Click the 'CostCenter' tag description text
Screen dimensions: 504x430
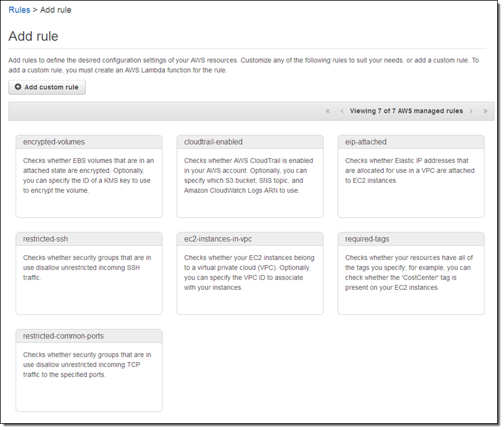coord(409,273)
